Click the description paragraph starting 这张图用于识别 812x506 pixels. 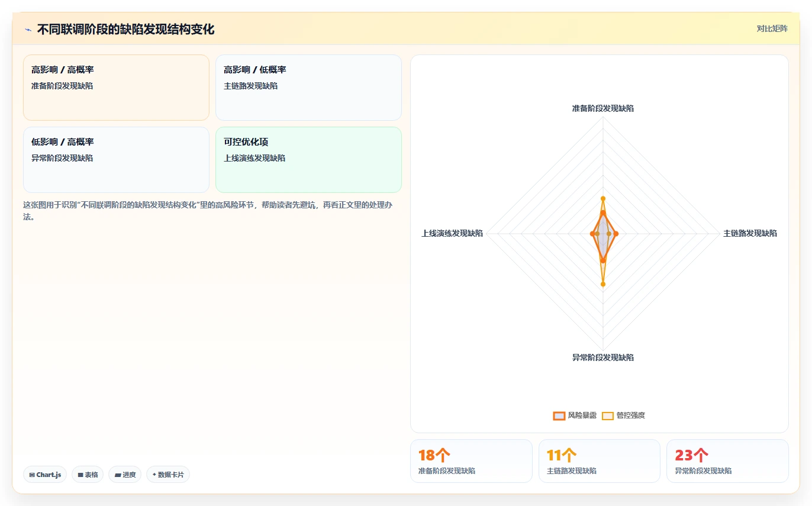click(209, 211)
